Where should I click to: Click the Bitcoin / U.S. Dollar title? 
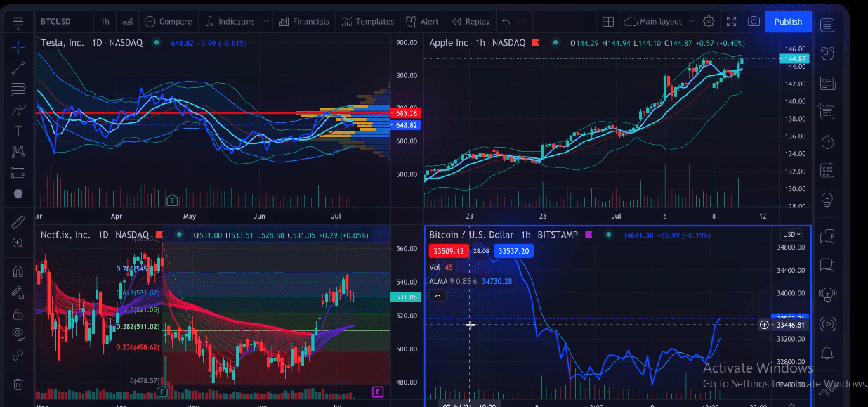point(470,235)
